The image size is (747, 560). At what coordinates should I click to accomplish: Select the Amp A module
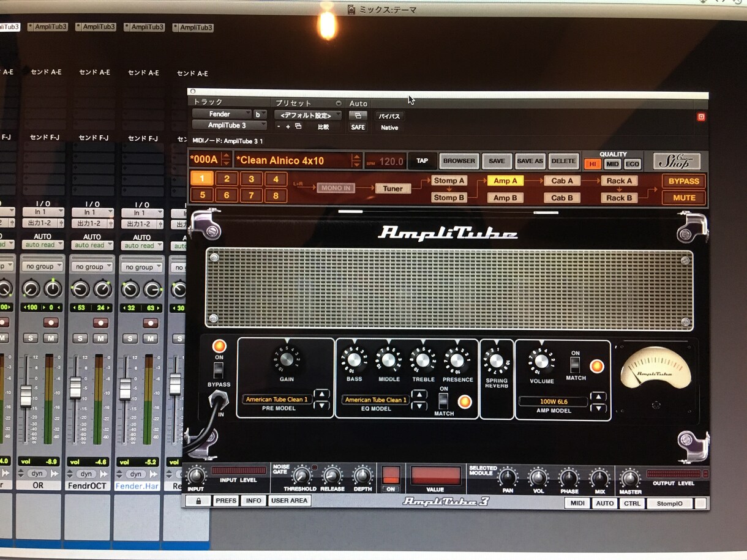click(x=506, y=181)
